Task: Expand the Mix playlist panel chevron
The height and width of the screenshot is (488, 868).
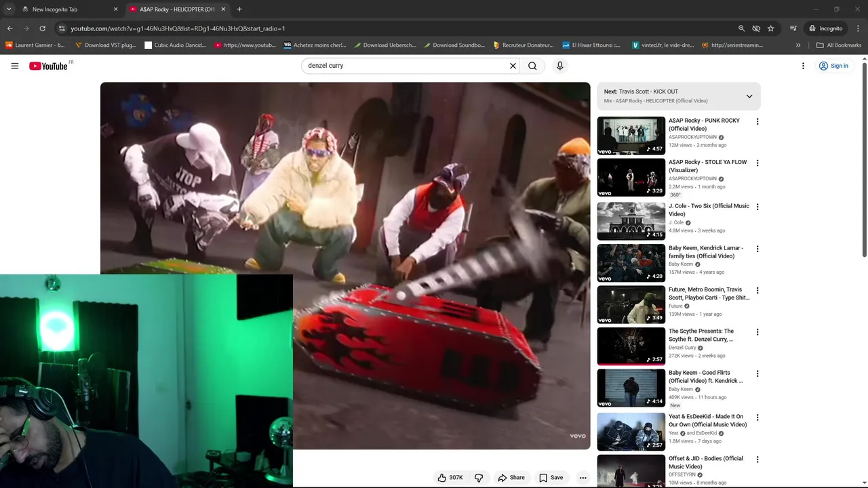Action: click(749, 96)
